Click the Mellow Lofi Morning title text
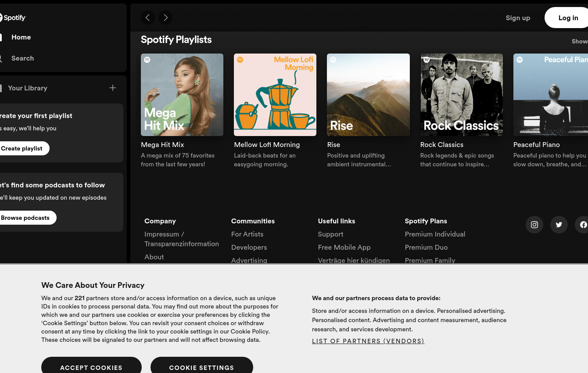The width and height of the screenshot is (588, 373). (267, 144)
